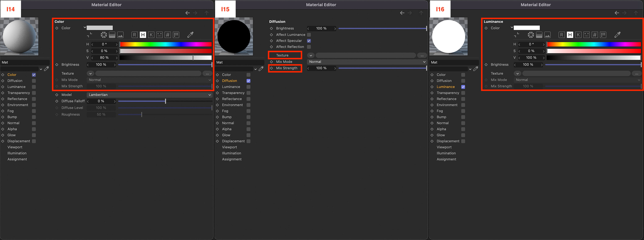644x240 pixels.
Task: Open the spectrum picker in the Luminance section
Action: point(539,35)
